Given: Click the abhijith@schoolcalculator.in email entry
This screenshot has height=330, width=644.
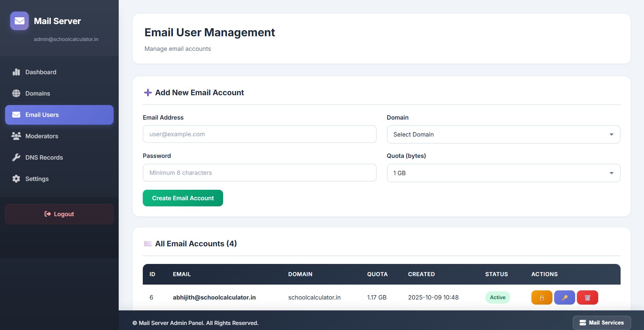Looking at the screenshot, I should click(214, 297).
